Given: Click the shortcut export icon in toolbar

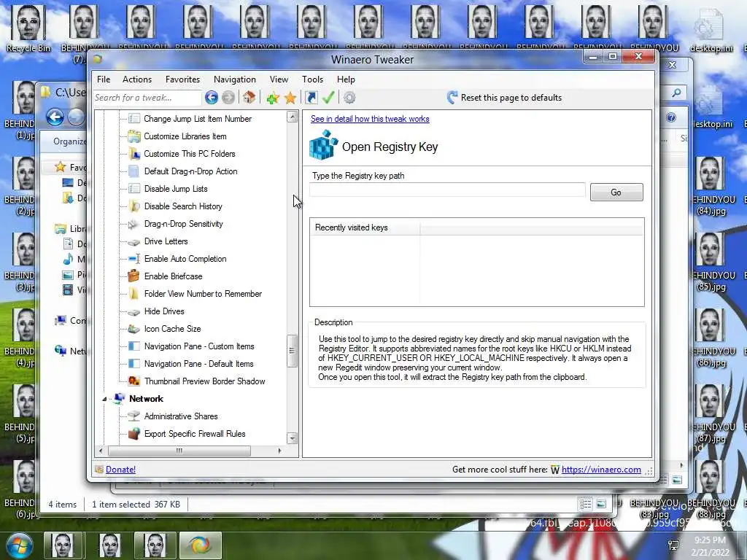Looking at the screenshot, I should pos(311,98).
